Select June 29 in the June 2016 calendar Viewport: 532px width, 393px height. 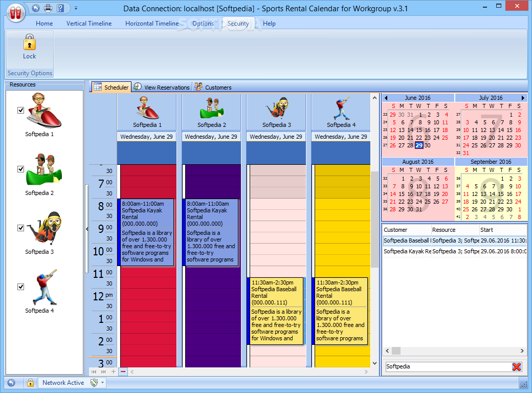point(419,145)
